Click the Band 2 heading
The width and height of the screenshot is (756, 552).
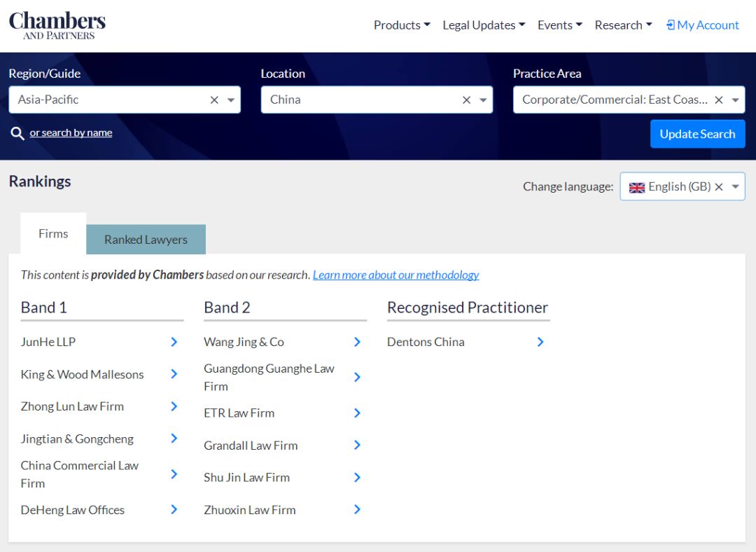(227, 308)
